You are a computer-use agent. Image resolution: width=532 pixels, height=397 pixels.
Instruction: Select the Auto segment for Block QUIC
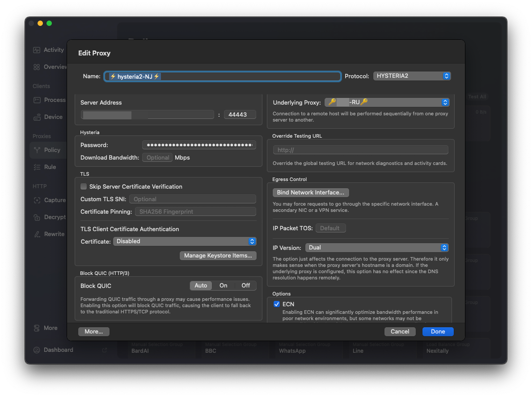coord(201,286)
